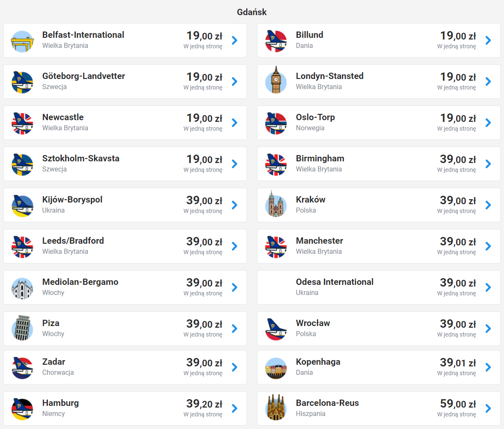Click the 19,00 zł price for Sztokholm-Skavsta
The height and width of the screenshot is (429, 504).
pyautogui.click(x=205, y=160)
